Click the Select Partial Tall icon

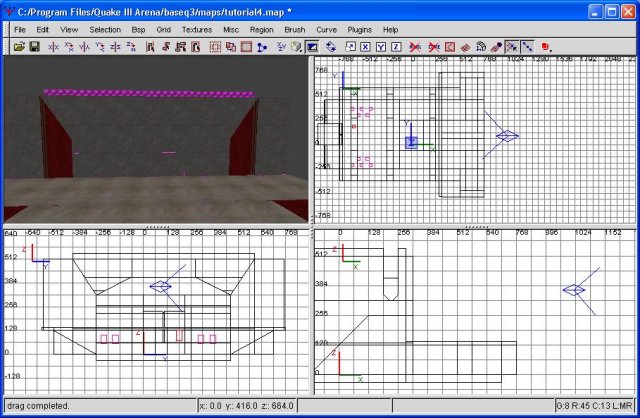(x=180, y=47)
